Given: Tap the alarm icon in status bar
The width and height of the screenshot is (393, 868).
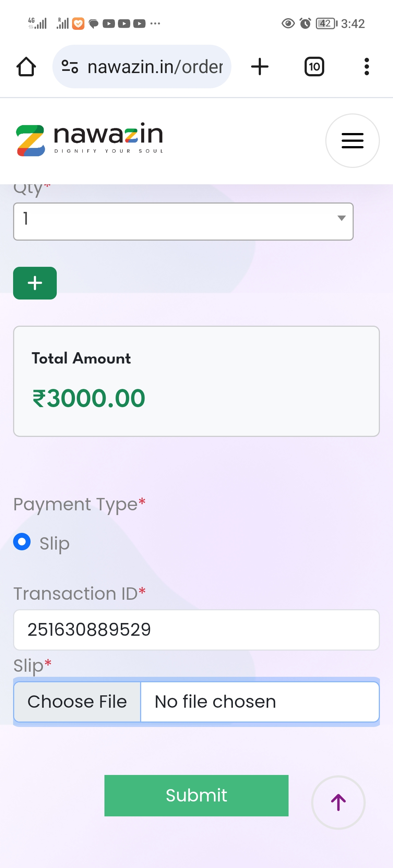Looking at the screenshot, I should (x=305, y=24).
